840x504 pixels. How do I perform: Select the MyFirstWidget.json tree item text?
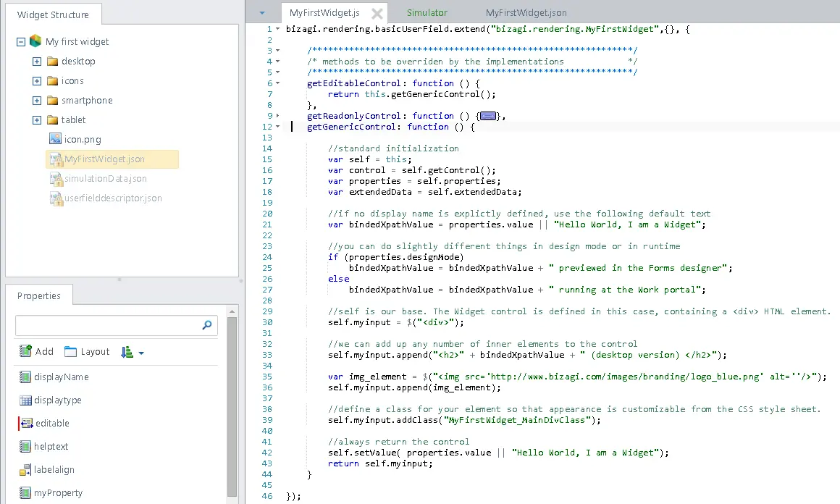tap(104, 159)
